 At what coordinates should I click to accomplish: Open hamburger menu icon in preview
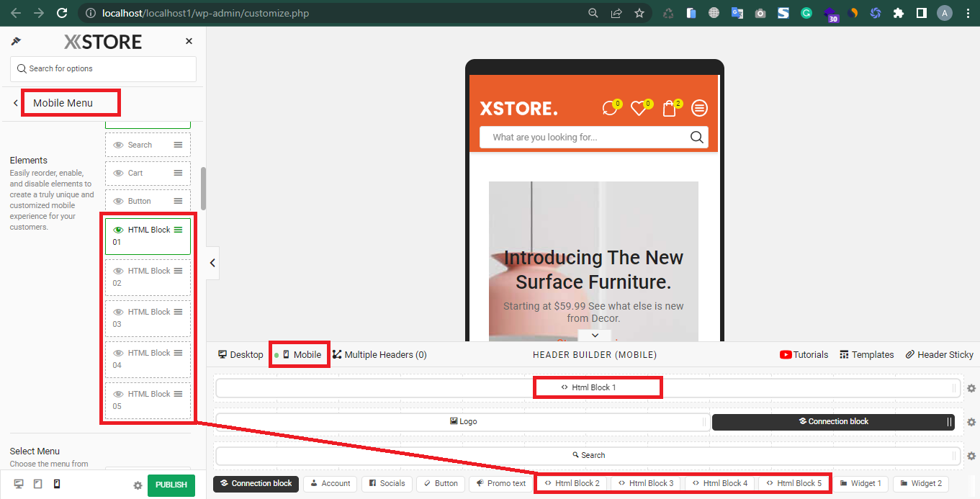click(699, 108)
